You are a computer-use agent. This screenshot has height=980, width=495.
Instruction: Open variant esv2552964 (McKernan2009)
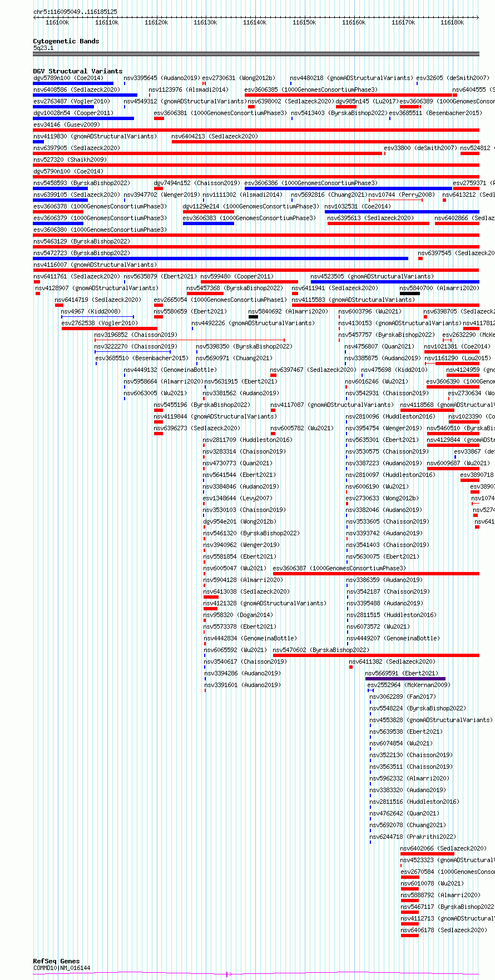click(x=408, y=685)
